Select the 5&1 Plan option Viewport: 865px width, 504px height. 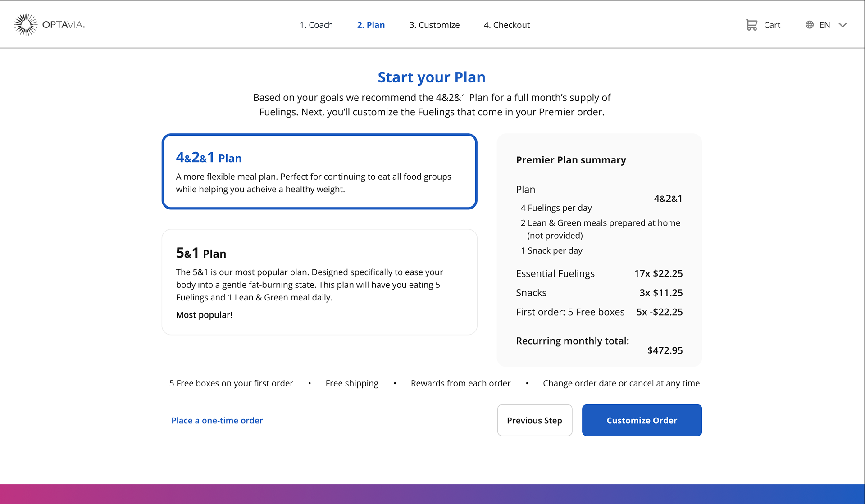[x=319, y=282]
